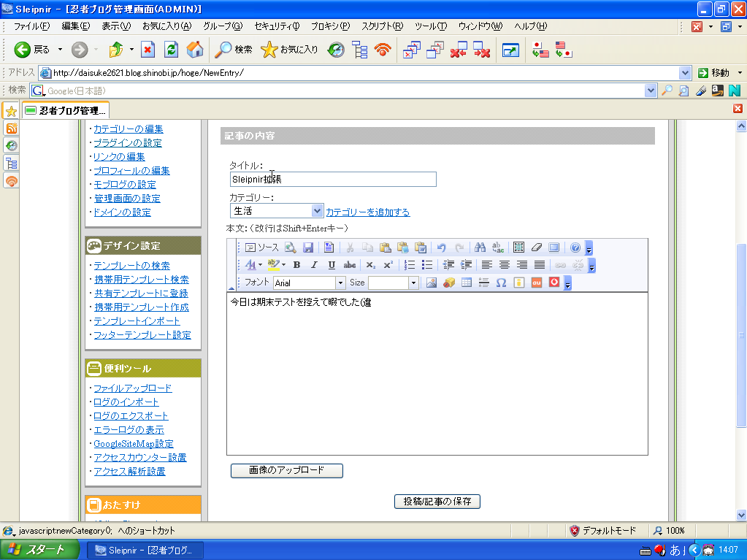Viewport: 747px width, 560px height.
Task: Open the テンプレートの検索 link
Action: pos(132,266)
